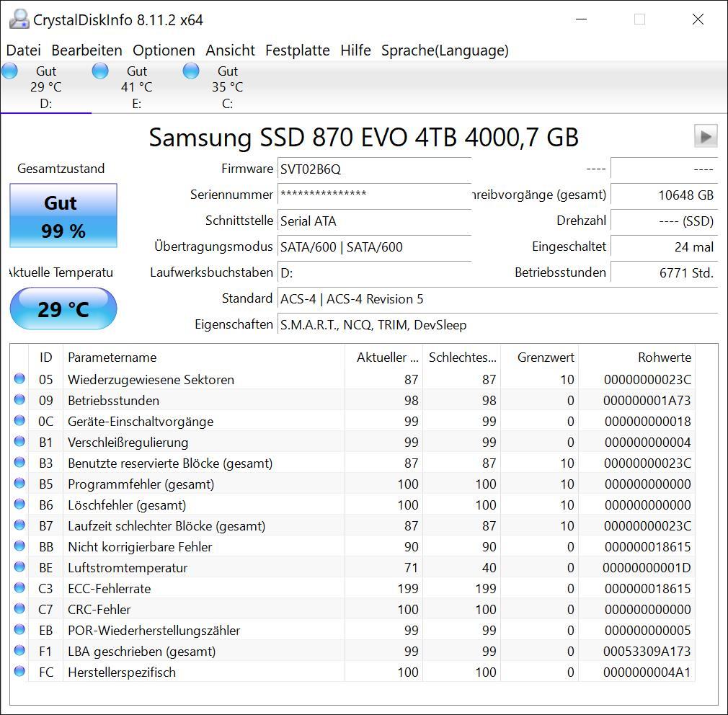Click raw value 000000001A73
This screenshot has width=728, height=715.
647,400
